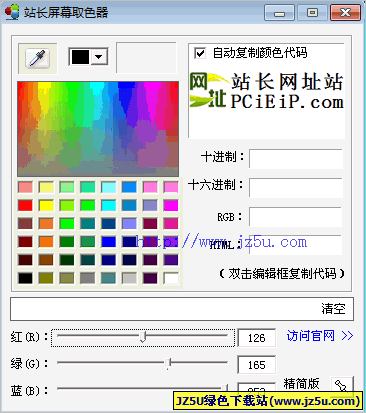Open the black color dropdown arrow
The image size is (366, 413).
pyautogui.click(x=99, y=57)
